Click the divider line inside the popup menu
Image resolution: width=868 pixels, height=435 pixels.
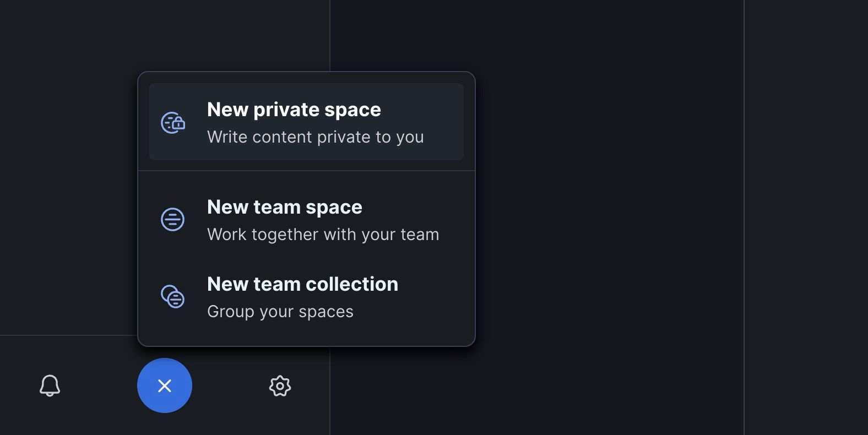306,171
